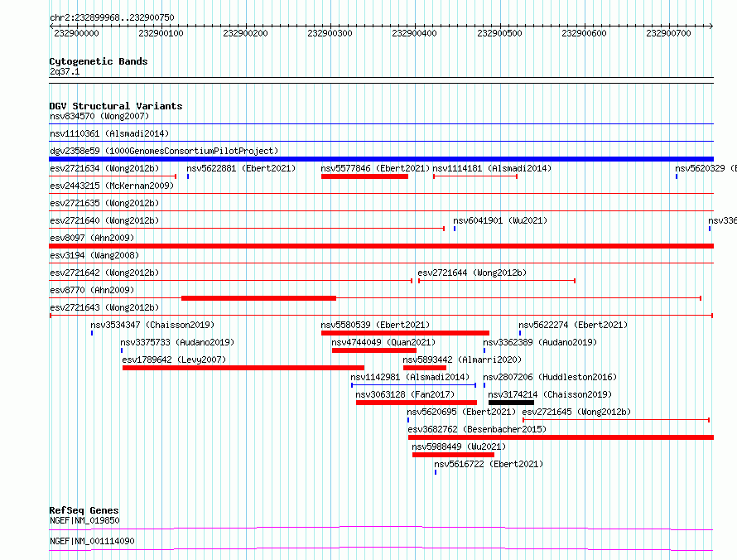Open esv2443215 (McKernan2009) variant label
This screenshot has height=560, width=737.
(x=112, y=186)
